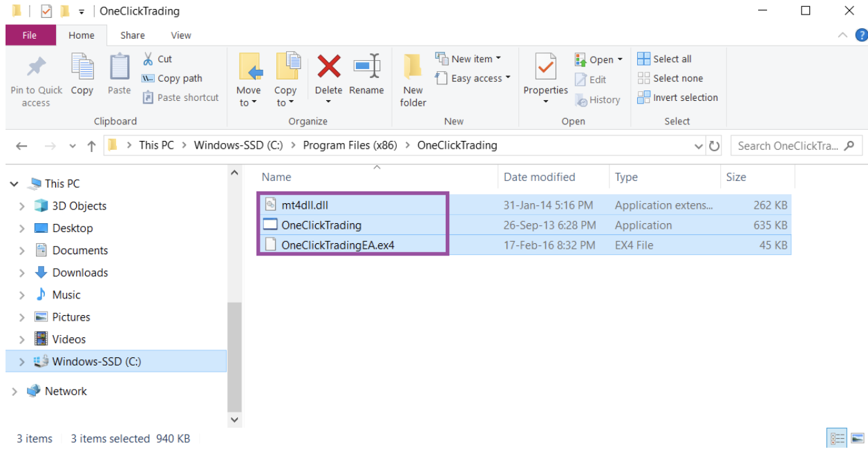Open Documents in the navigation pane
The width and height of the screenshot is (868, 456).
coord(80,250)
